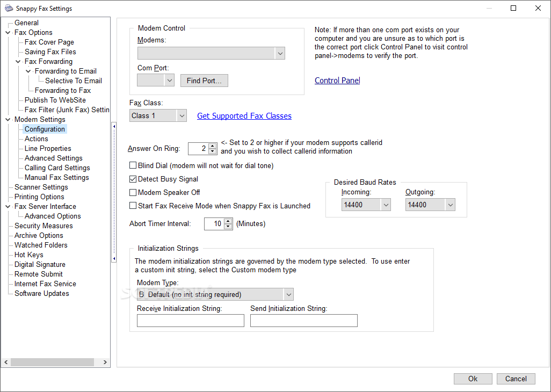
Task: Click tree scrollbar left arrow
Action: click(x=6, y=362)
